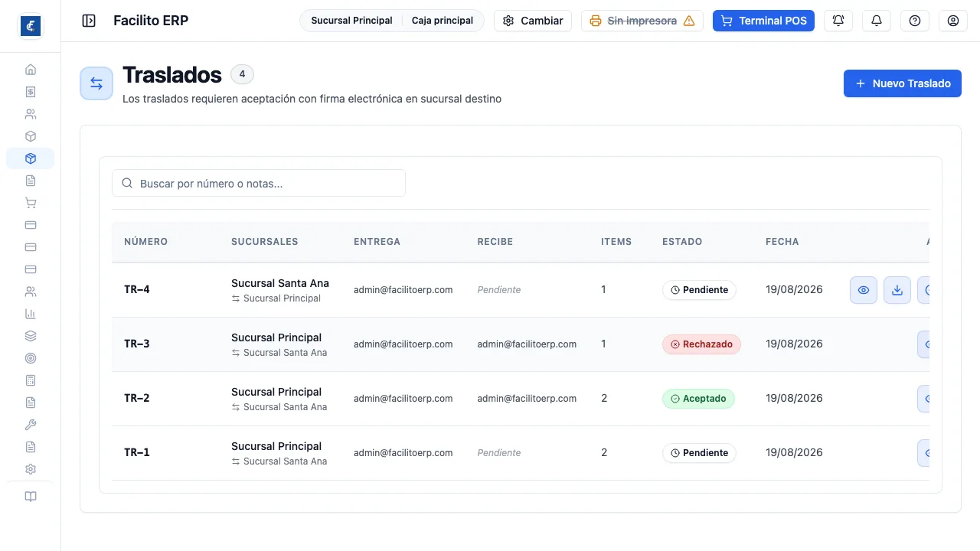Open the help question mark icon
This screenshot has height=551, width=980.
pos(915,21)
